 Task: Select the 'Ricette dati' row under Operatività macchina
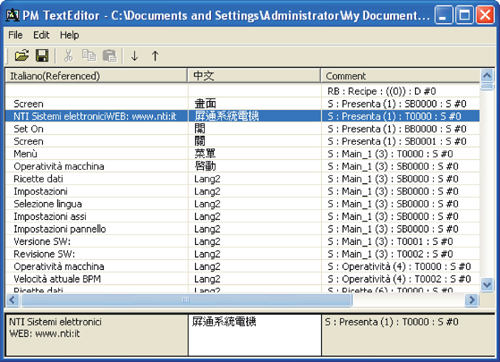243,179
